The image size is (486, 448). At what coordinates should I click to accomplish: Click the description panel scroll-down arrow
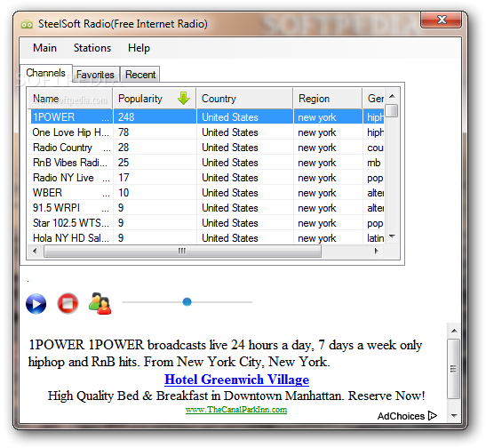click(x=454, y=415)
